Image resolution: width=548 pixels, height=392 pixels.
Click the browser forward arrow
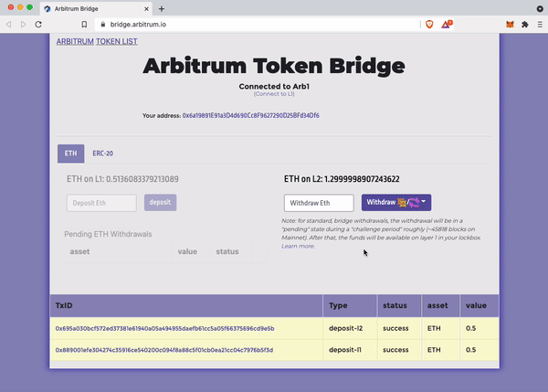coord(23,25)
